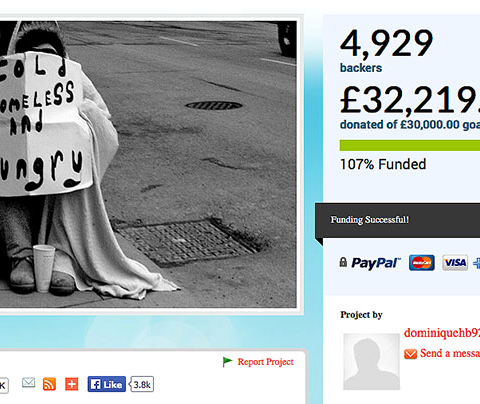
Task: Click the orange plus share icon
Action: [x=71, y=384]
